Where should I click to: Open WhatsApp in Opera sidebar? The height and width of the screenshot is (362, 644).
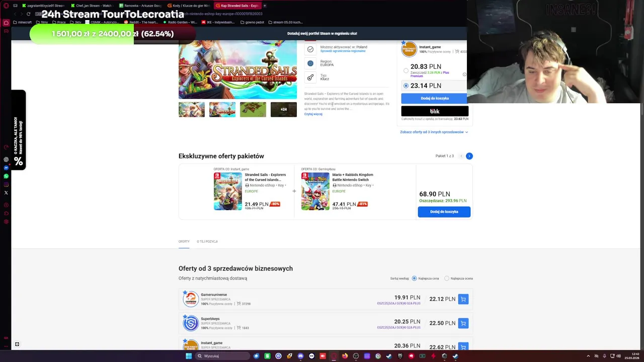click(x=6, y=176)
